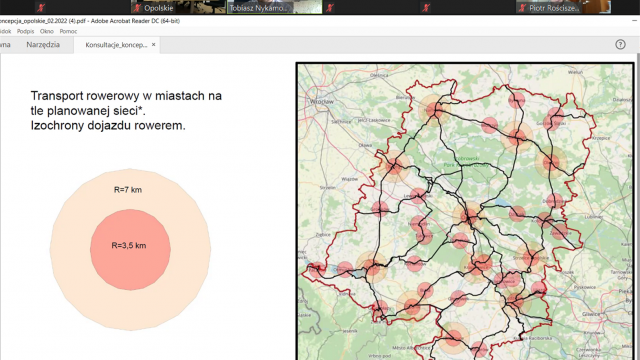640x360 pixels.
Task: Click the vertical scrollbar of the PDF view
Action: (x=638, y=206)
